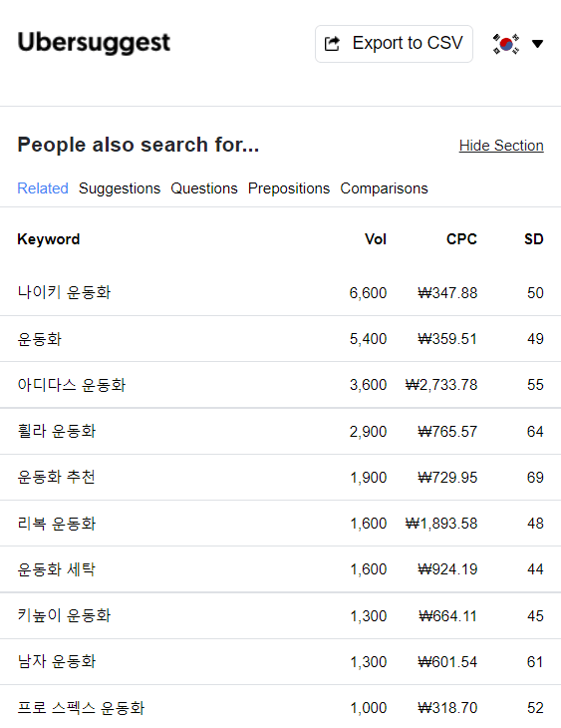Click the SD column header
The width and height of the screenshot is (561, 728).
(x=534, y=239)
